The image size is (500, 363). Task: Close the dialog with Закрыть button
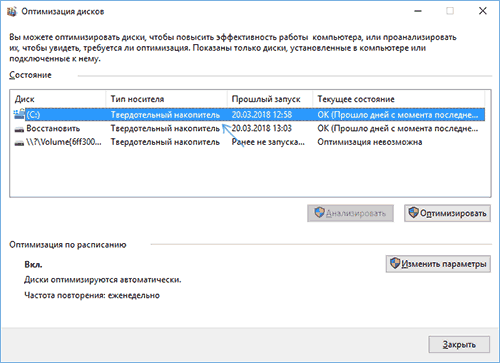pyautogui.click(x=459, y=344)
